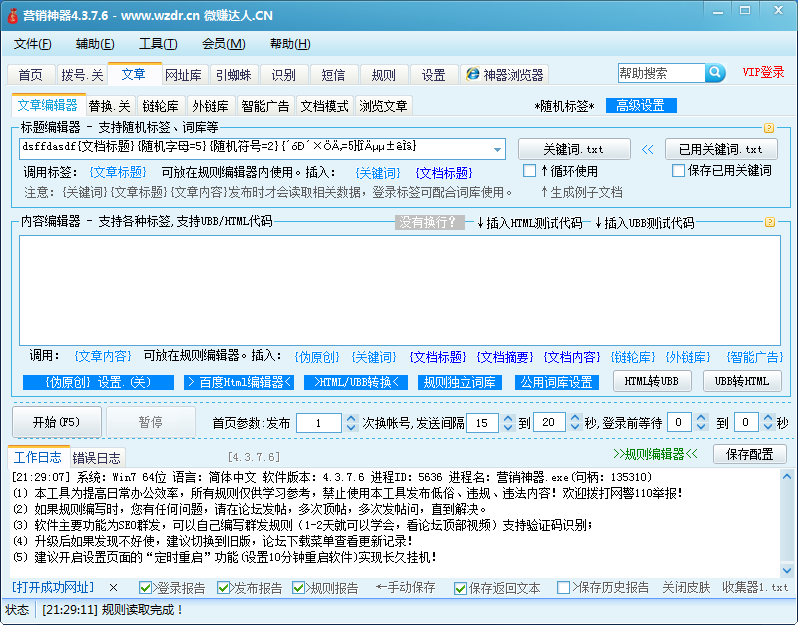Click the 规则独立词库 button
The image size is (798, 625).
(460, 382)
